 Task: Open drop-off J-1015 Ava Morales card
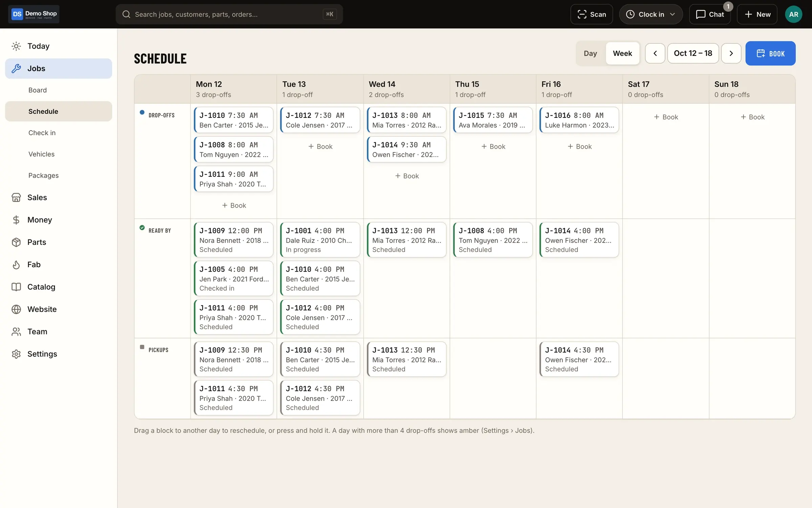click(x=493, y=120)
